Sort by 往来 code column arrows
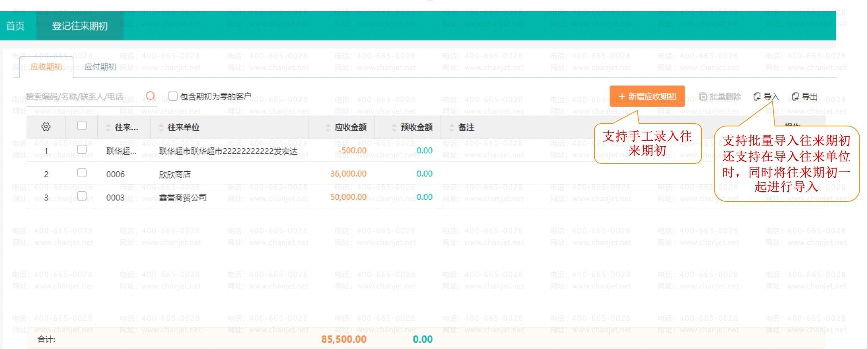The width and height of the screenshot is (868, 349). (x=108, y=128)
